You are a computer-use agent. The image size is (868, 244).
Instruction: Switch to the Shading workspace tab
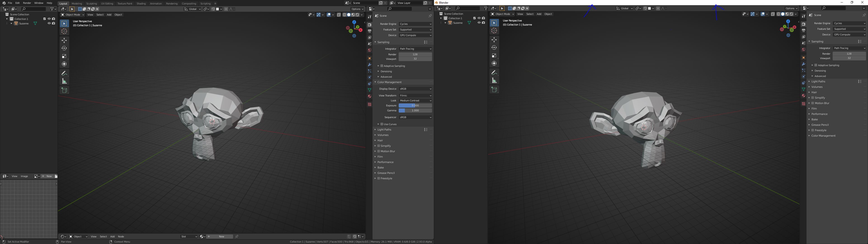click(x=141, y=4)
